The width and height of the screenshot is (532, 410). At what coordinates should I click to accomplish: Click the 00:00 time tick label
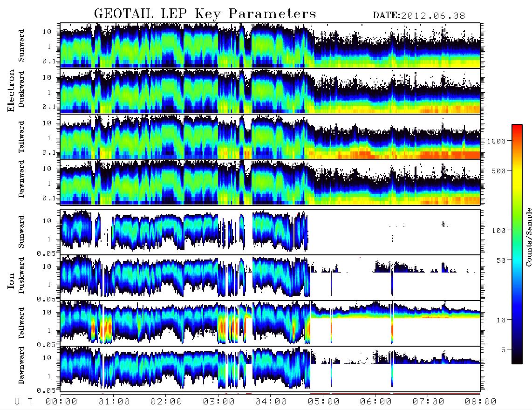tap(61, 402)
